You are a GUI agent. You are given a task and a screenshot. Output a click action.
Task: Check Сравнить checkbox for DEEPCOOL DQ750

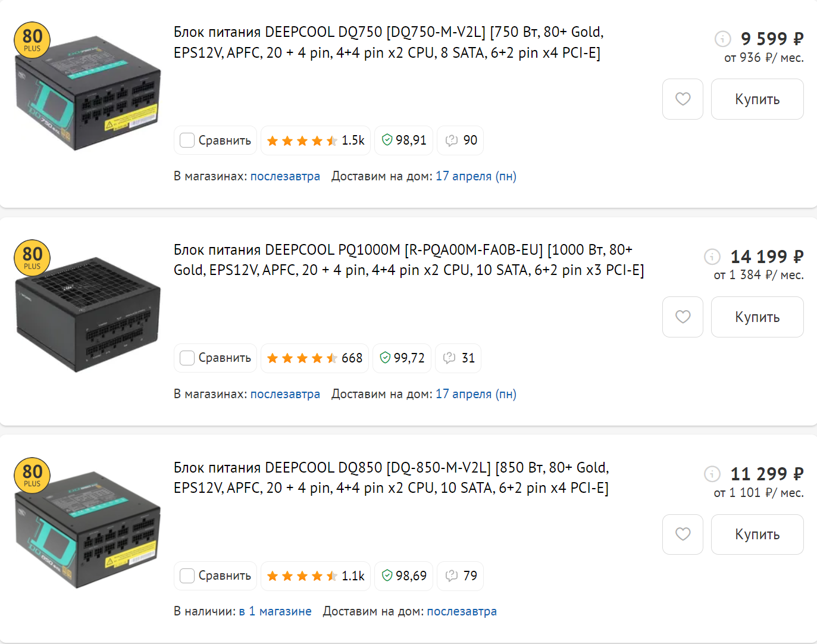pyautogui.click(x=187, y=140)
